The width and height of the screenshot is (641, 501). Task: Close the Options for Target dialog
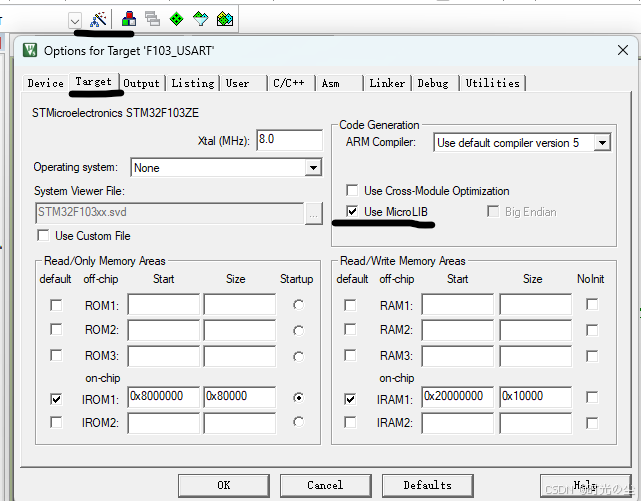(x=623, y=50)
